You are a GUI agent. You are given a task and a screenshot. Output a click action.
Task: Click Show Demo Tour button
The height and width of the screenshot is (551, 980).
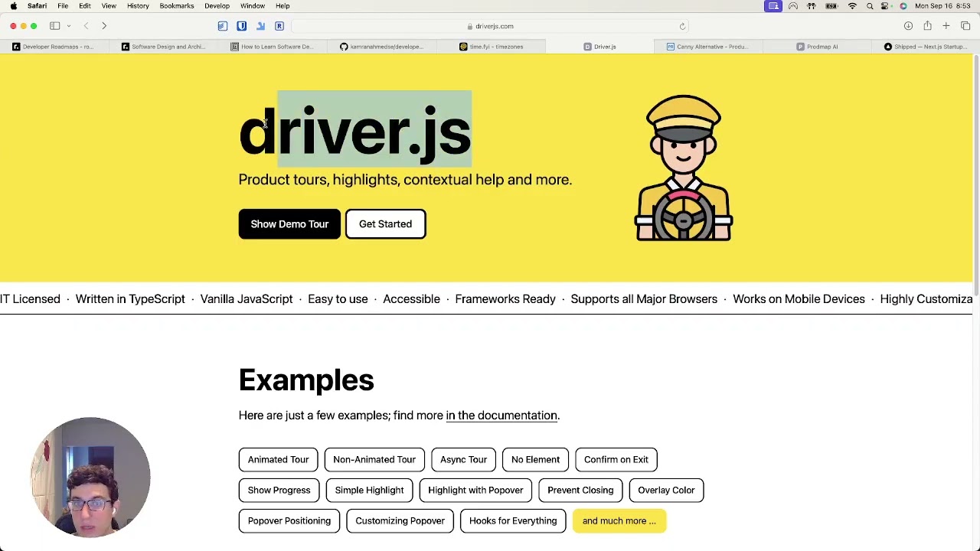point(289,224)
